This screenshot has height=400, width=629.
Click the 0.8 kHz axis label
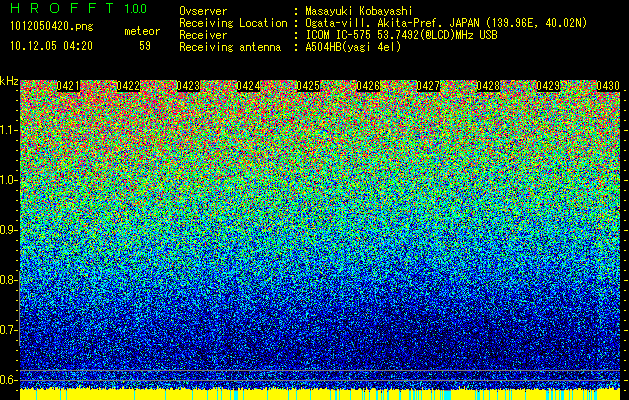pyautogui.click(x=9, y=280)
